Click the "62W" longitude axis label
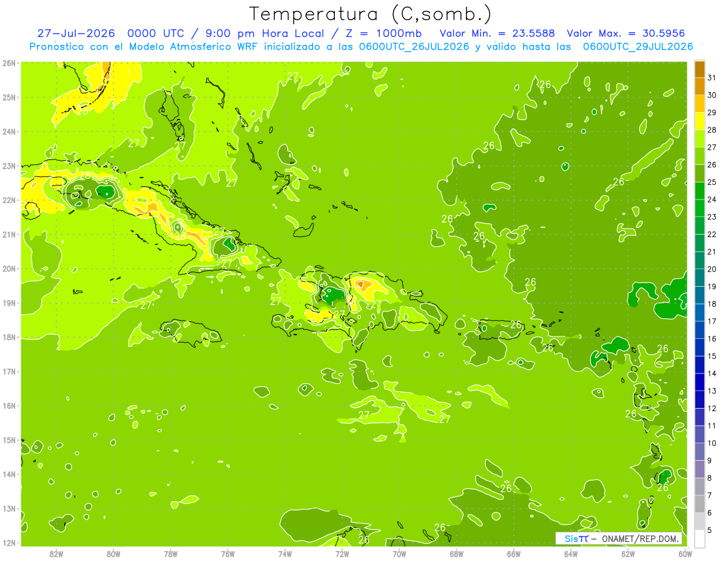This screenshot has height=562, width=728. tap(628, 554)
